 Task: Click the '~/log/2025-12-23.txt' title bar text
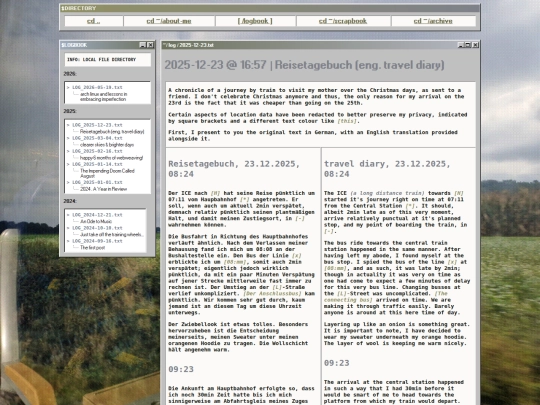pos(188,45)
